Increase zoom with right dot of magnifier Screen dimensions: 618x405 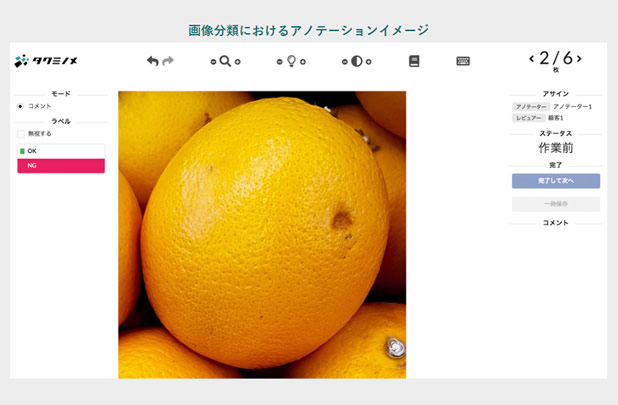click(238, 62)
